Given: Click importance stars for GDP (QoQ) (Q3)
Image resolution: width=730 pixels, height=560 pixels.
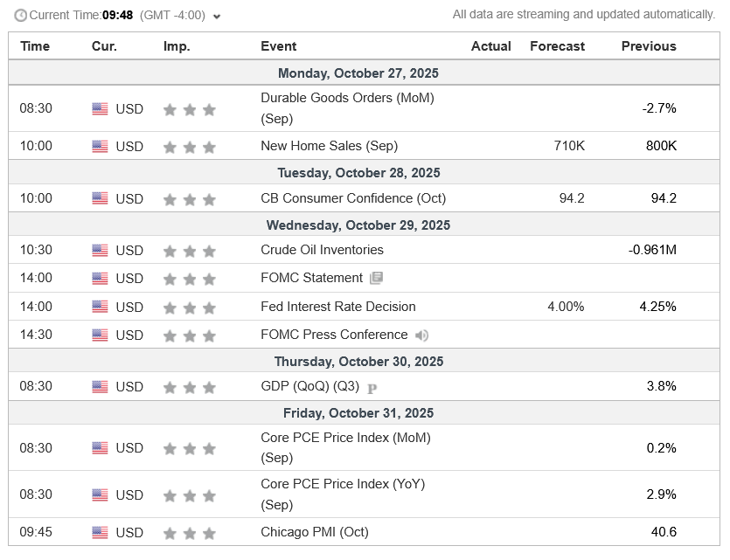Looking at the screenshot, I should (190, 387).
